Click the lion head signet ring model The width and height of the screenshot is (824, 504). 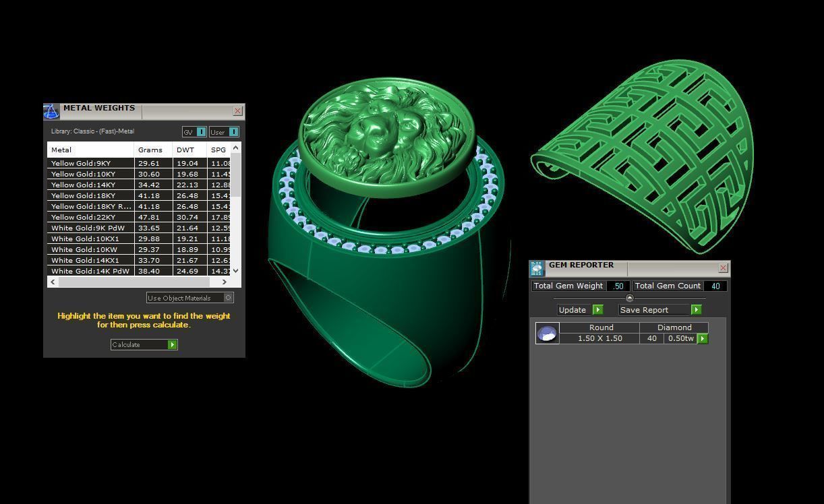pos(388,232)
